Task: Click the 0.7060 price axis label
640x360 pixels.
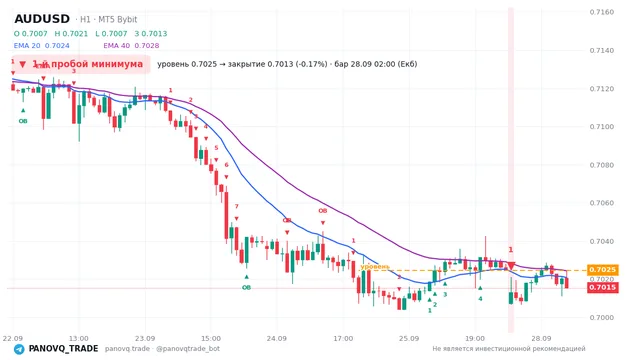Action: [x=602, y=203]
